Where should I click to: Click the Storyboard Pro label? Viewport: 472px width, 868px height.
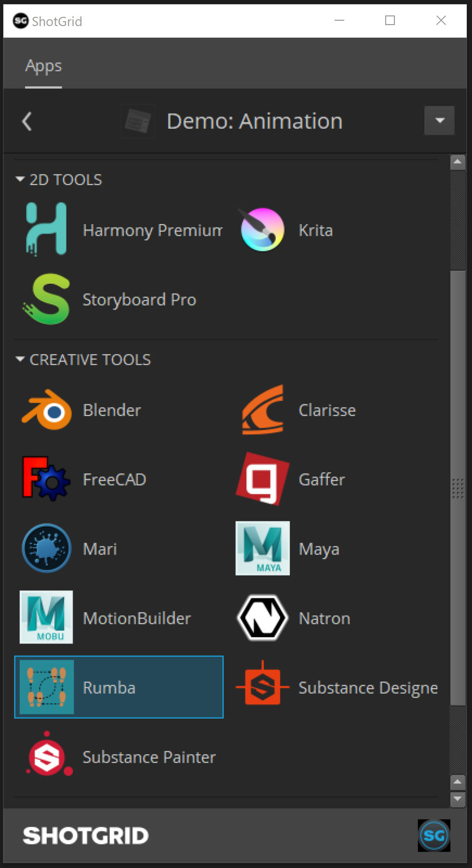[139, 300]
